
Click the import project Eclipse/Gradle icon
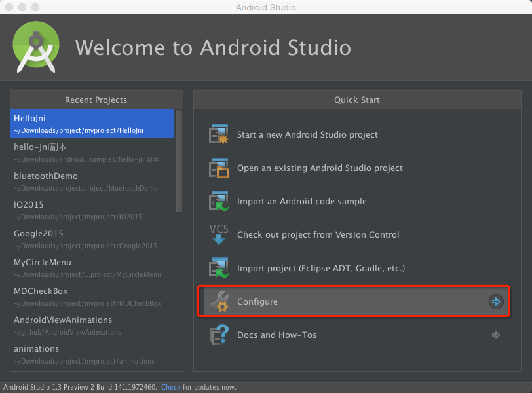click(x=219, y=268)
